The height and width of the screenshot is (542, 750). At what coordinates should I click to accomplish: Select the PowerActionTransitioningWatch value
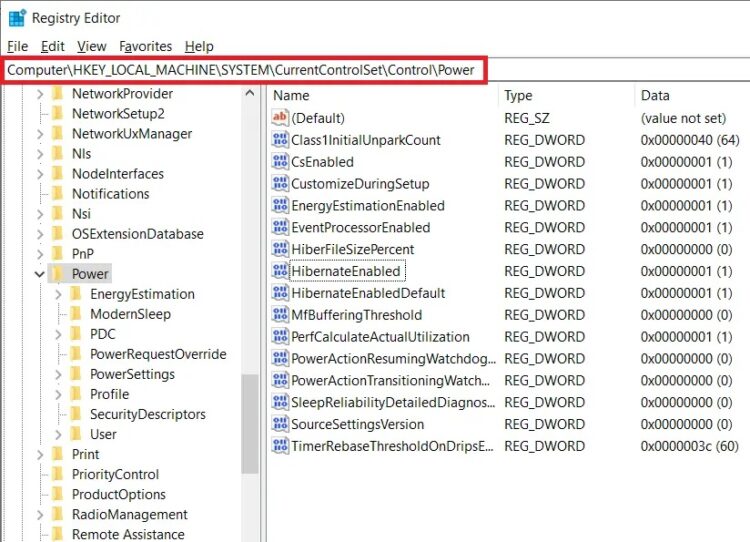pyautogui.click(x=390, y=380)
